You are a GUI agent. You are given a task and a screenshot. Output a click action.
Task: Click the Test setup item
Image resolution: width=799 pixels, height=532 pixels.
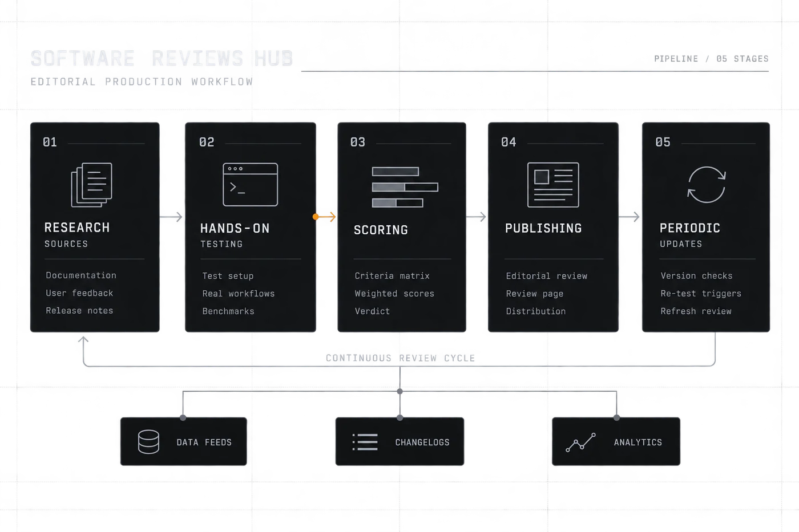coord(228,276)
